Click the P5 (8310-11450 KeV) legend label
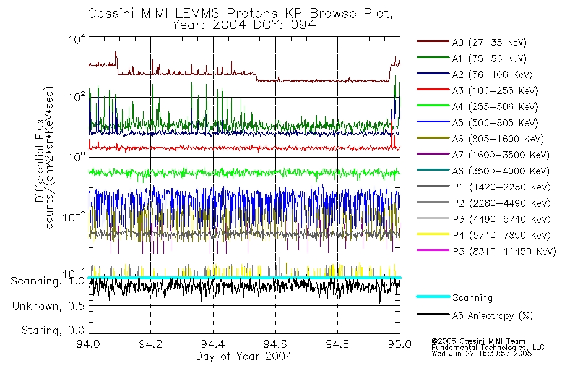Screen dimensions: 588x371 pos(504,252)
